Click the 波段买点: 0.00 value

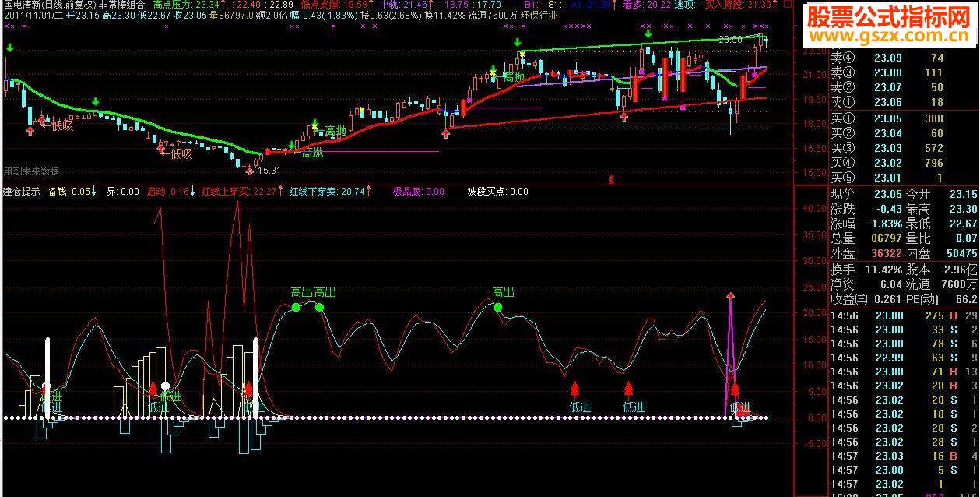pos(497,192)
